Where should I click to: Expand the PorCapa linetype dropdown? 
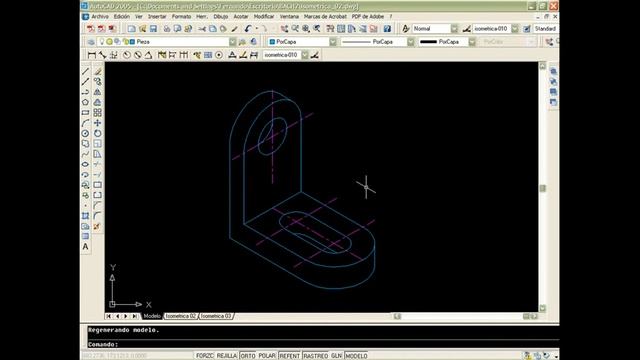pos(411,42)
